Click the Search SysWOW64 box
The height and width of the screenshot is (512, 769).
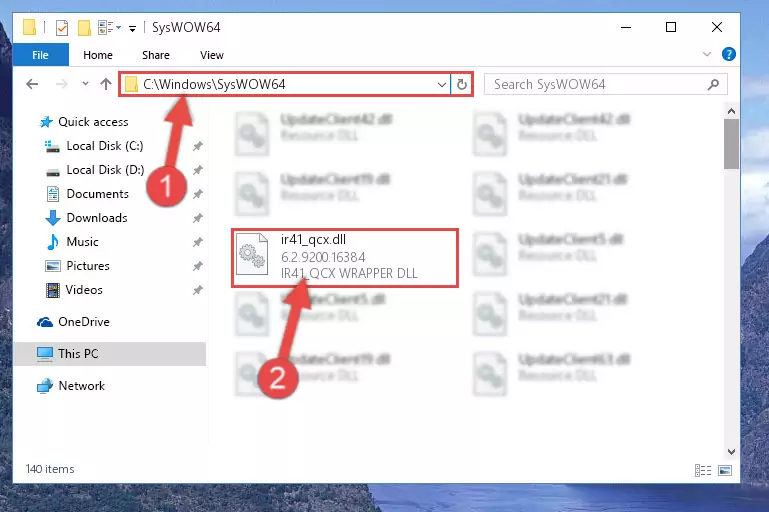[606, 84]
